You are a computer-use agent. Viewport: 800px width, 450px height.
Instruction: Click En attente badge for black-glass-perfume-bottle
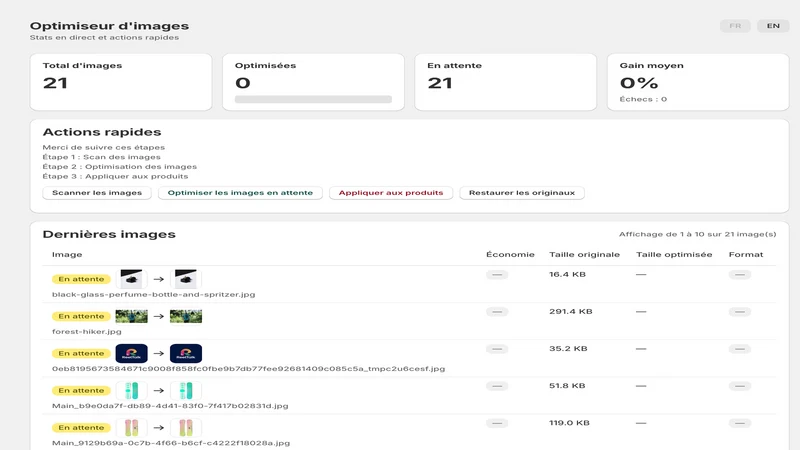(x=81, y=279)
